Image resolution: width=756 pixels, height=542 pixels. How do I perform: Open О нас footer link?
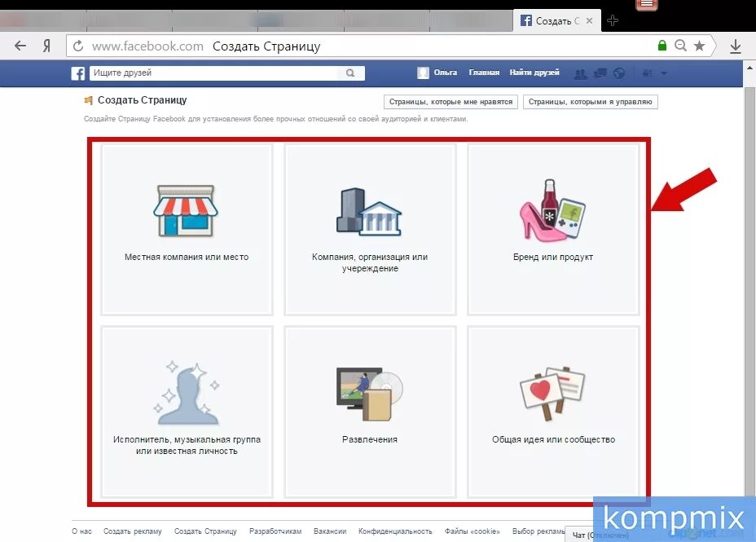(x=81, y=531)
